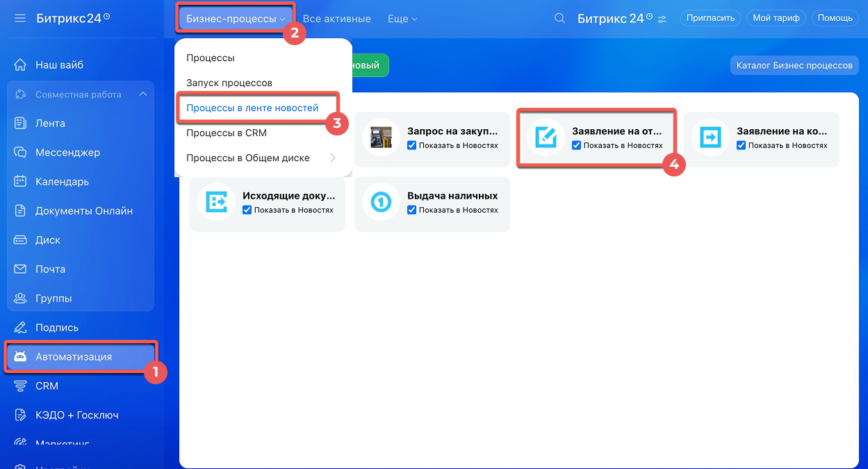The height and width of the screenshot is (469, 868).
Task: Expand Процессы в Общем диске submenu arrow
Action: tap(332, 158)
